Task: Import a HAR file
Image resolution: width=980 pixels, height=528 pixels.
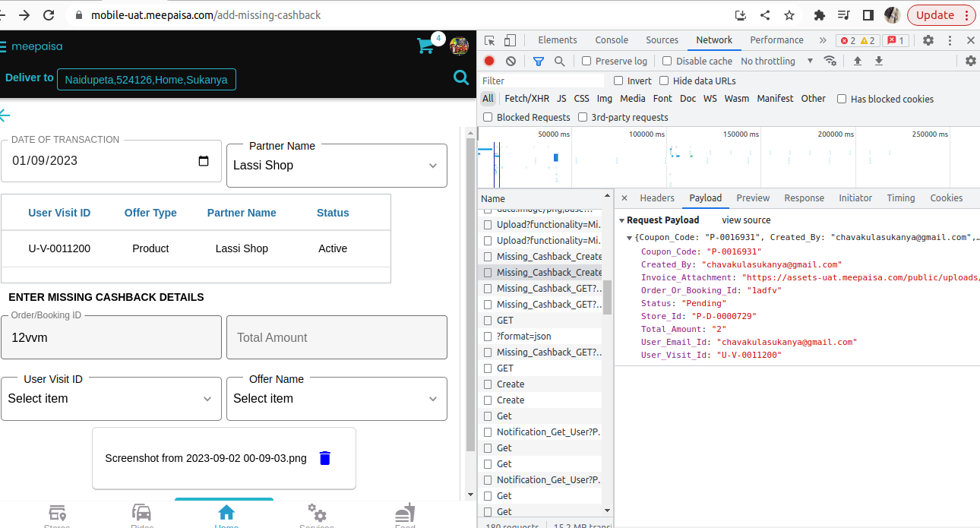Action: (x=858, y=61)
